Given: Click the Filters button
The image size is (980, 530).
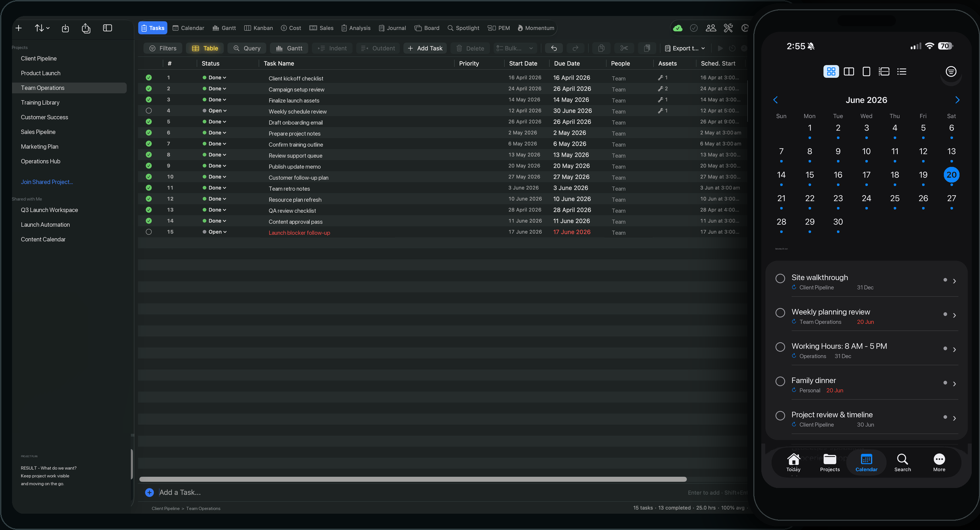Looking at the screenshot, I should pos(163,48).
